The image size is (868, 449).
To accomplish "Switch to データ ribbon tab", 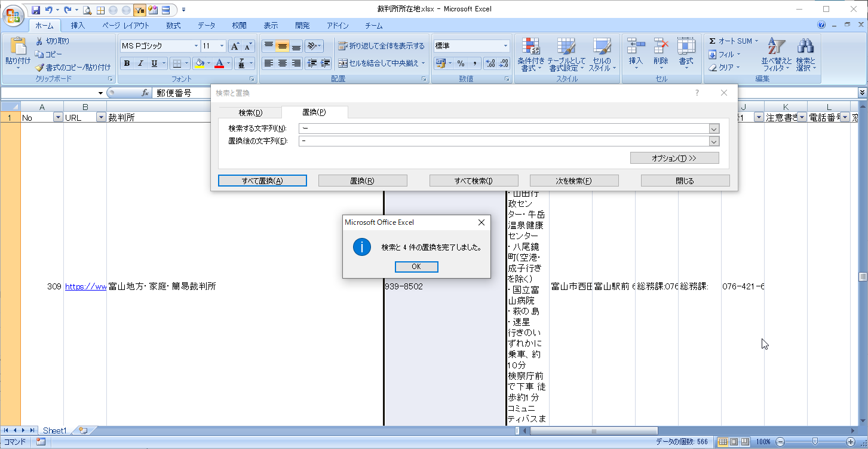I will pos(207,26).
